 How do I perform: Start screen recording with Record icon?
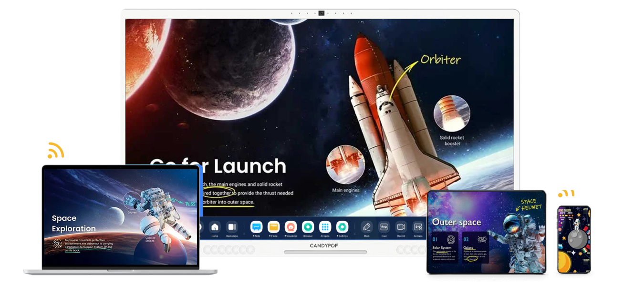pyautogui.click(x=401, y=227)
